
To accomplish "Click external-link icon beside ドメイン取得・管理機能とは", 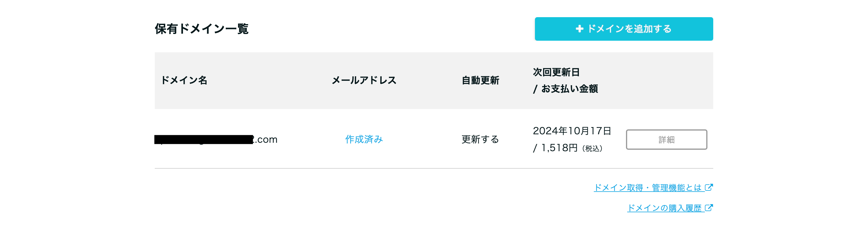I will (709, 188).
